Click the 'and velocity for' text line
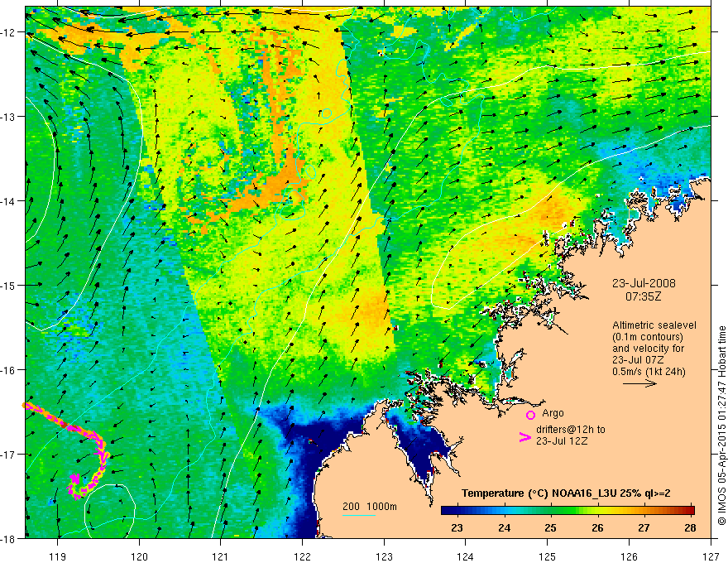Viewport: 728px width, 563px height. point(648,349)
